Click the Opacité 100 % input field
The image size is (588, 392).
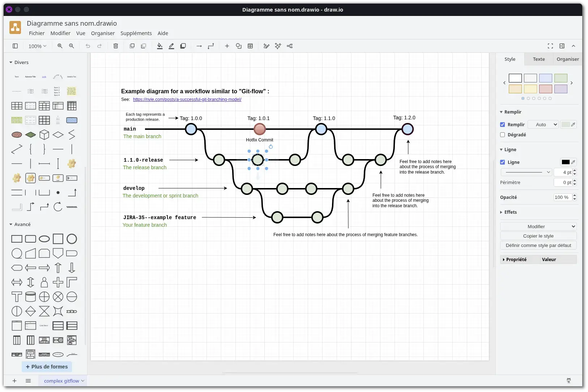(x=563, y=197)
